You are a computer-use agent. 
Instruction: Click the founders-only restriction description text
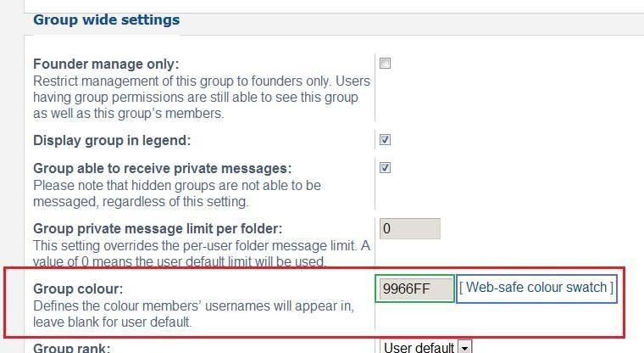click(202, 97)
